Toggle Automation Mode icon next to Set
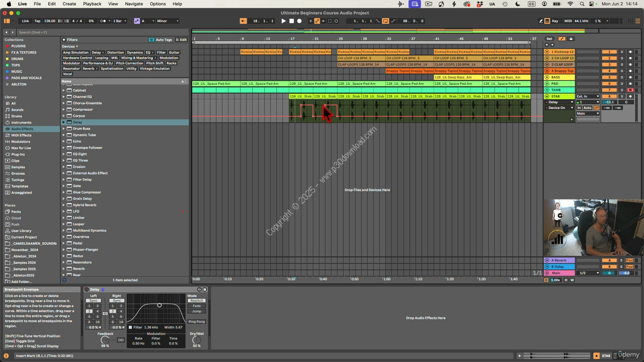Screen dimensions: 644x362 (x=562, y=39)
